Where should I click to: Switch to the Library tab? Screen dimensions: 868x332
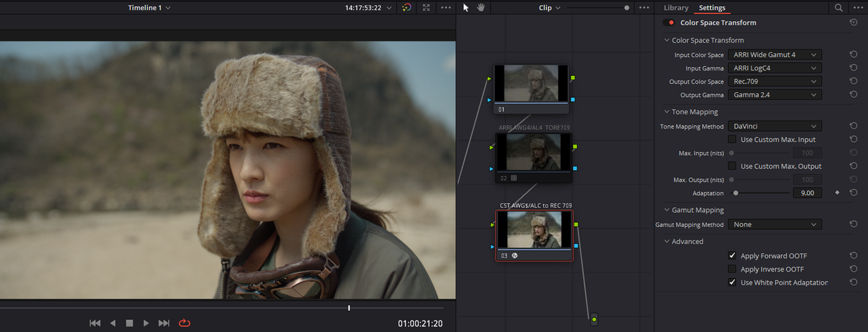(x=676, y=7)
